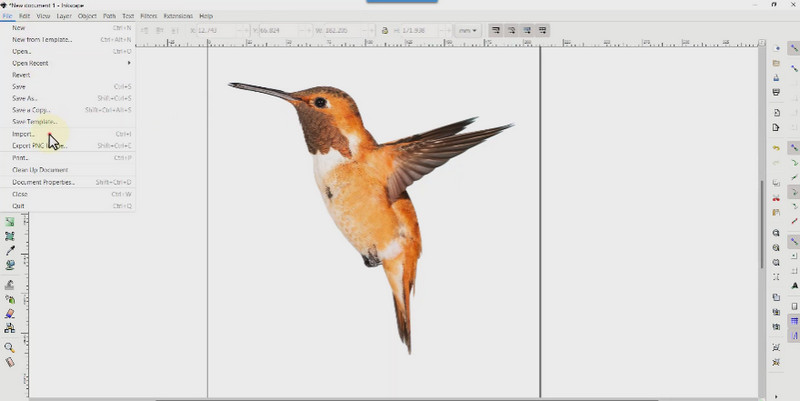Viewport: 800px width, 401px height.
Task: Click the Zoom to fit selection icon
Action: click(x=776, y=233)
